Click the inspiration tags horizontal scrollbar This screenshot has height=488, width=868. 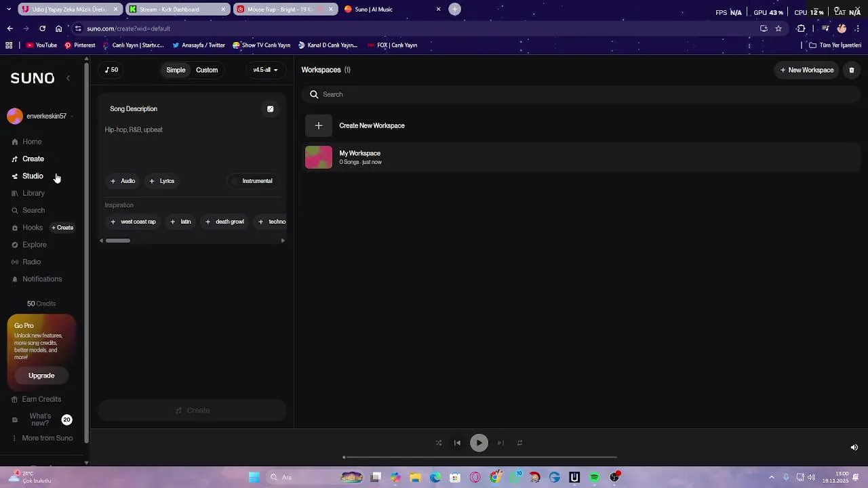(117, 241)
